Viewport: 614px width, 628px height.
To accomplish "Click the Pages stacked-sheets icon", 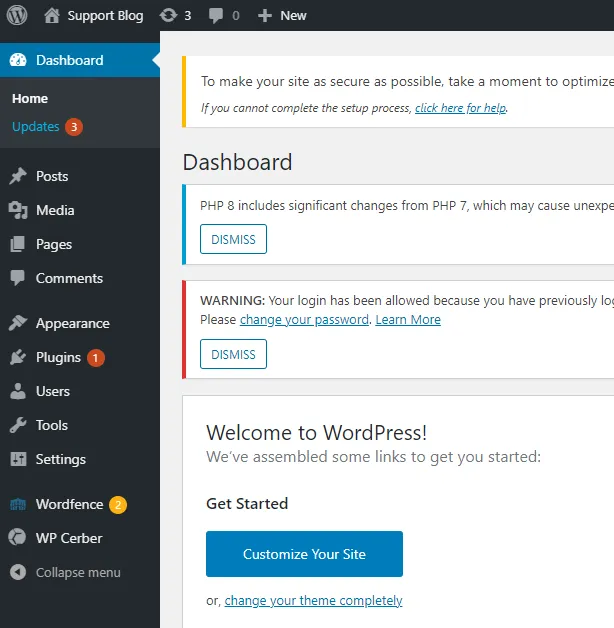I will point(18,244).
